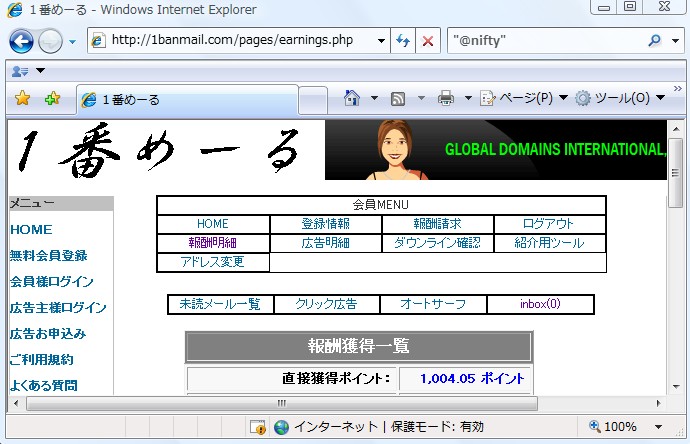Click horizontal scrollbar right arrow
The width and height of the screenshot is (690, 444).
point(658,403)
